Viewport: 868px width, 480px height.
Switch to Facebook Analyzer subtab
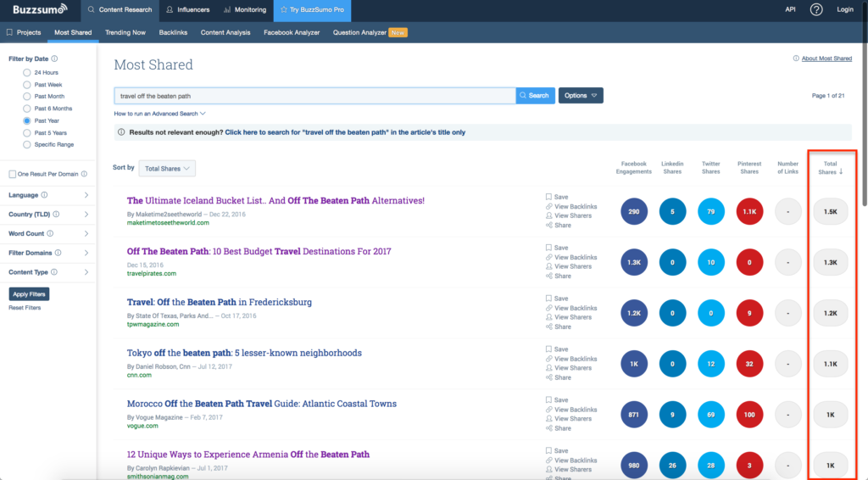(292, 33)
